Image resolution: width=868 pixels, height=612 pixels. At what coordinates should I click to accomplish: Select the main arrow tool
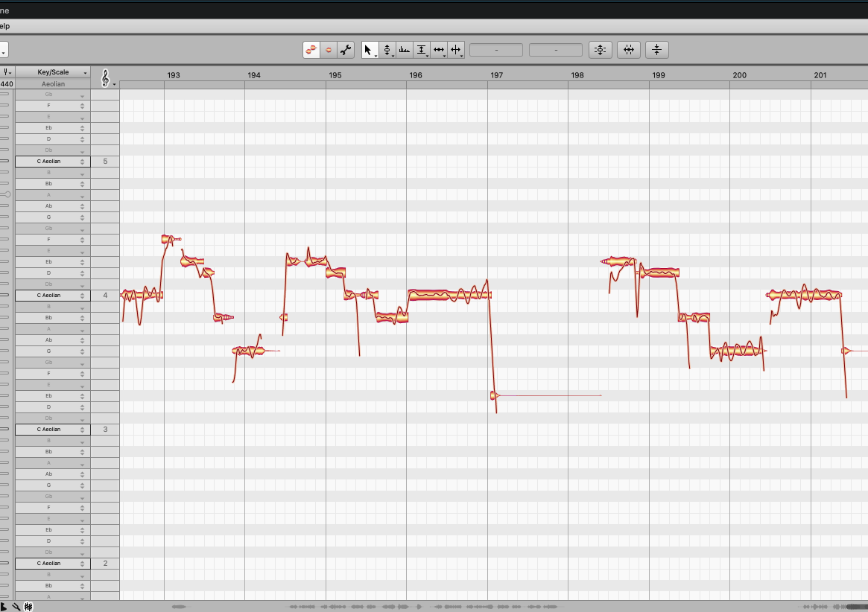click(367, 50)
